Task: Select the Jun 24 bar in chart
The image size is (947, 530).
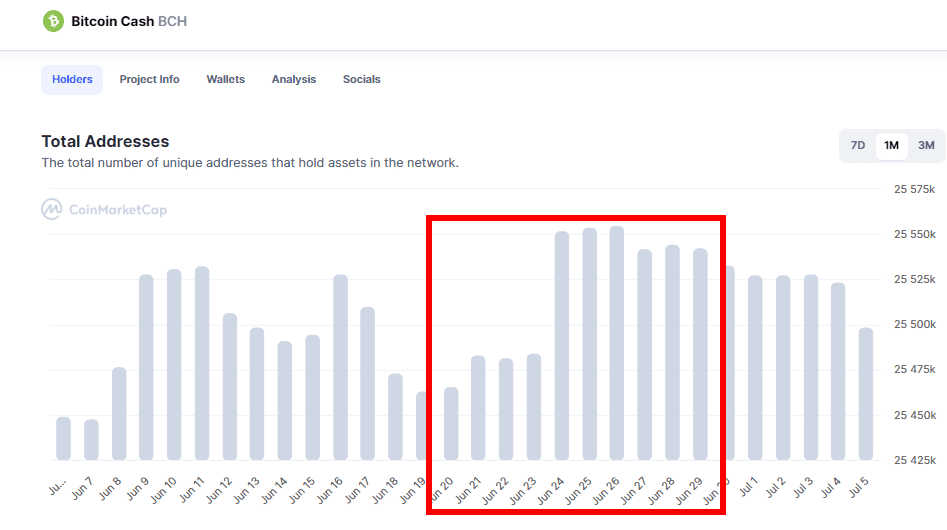Action: 562,345
